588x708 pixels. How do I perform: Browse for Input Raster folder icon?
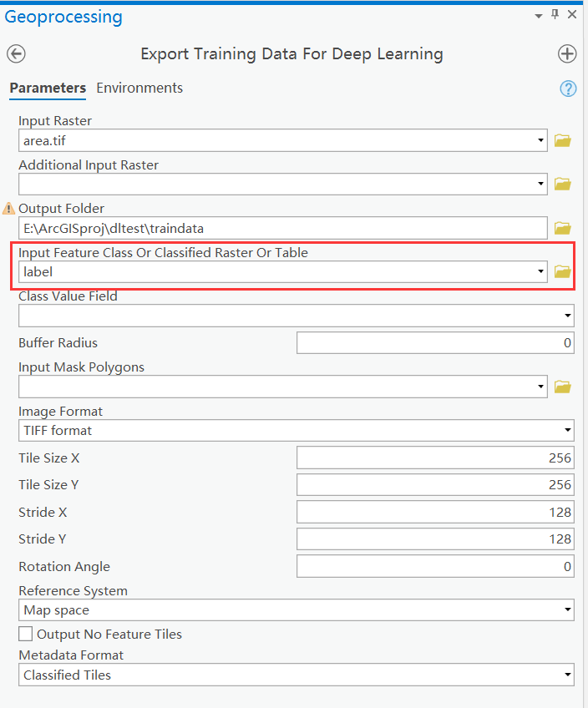[563, 140]
